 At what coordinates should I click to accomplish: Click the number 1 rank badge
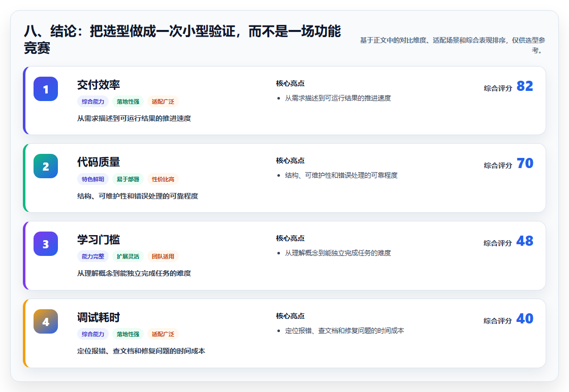pos(46,89)
